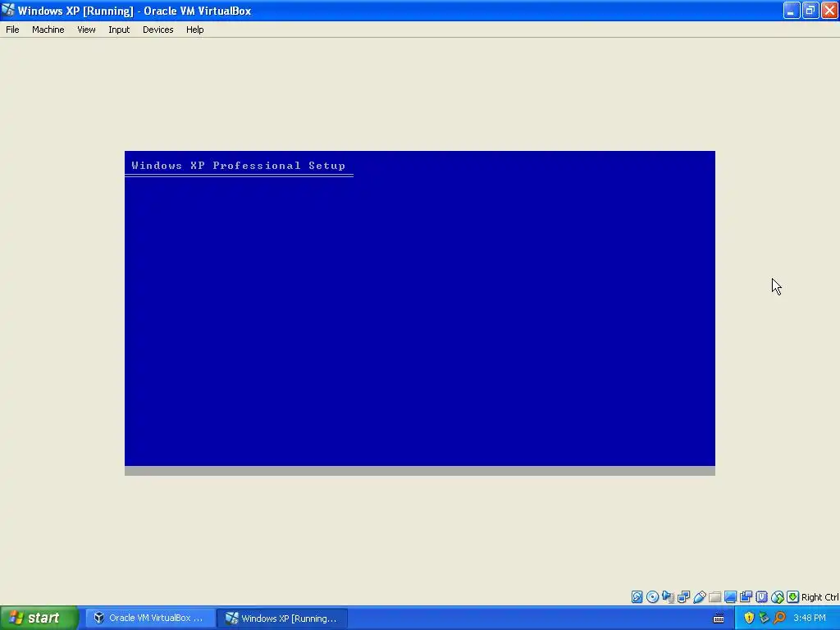Viewport: 840px width, 630px height.
Task: Click the shared folders status icon
Action: point(714,597)
